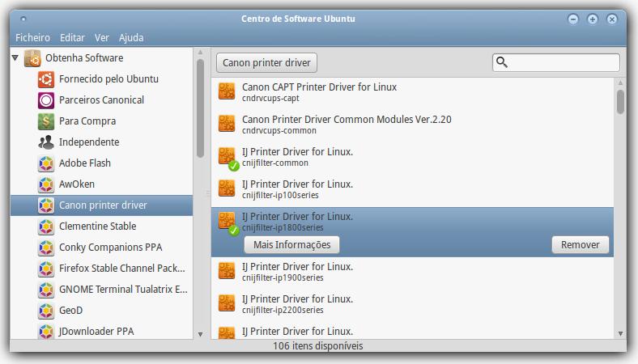Click the Firefox Stable Channel source icon
Image resolution: width=638 pixels, height=364 pixels.
click(x=46, y=269)
